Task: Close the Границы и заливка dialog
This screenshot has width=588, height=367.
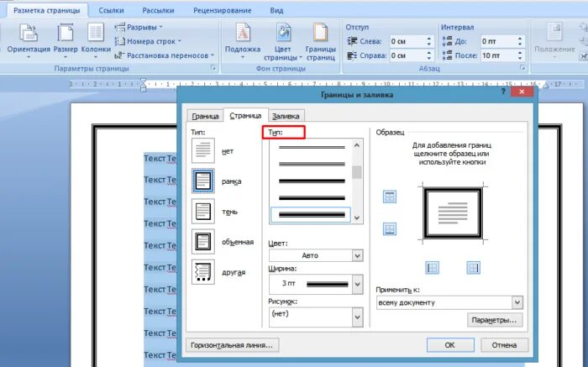Action: [522, 92]
